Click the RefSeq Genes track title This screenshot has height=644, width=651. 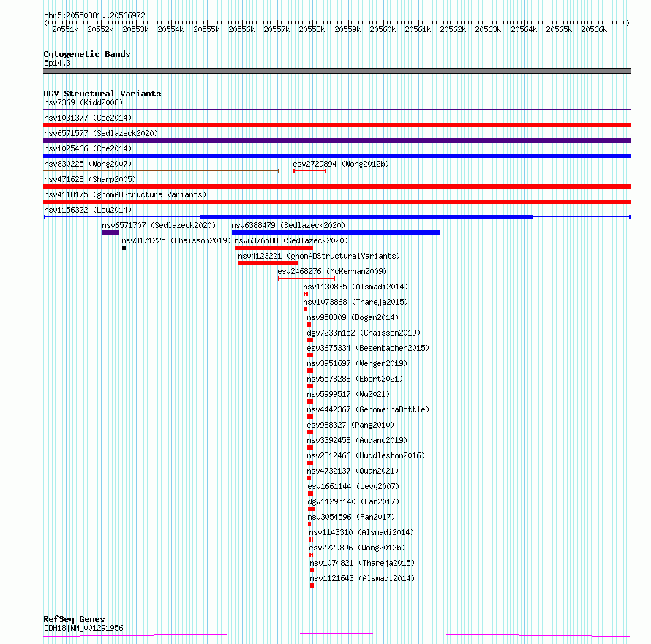coord(74,619)
